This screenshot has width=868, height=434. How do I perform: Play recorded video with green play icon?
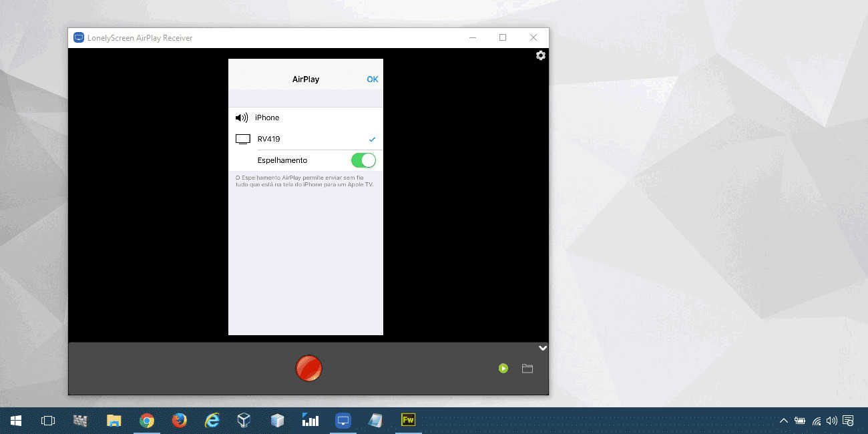(503, 369)
